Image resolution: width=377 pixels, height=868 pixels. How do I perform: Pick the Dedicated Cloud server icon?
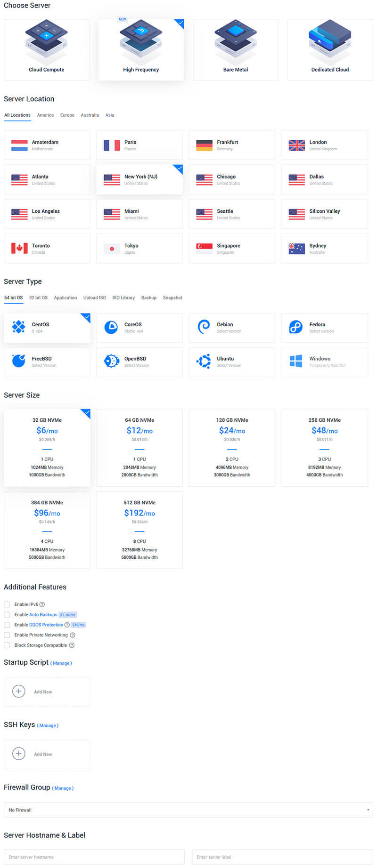pos(330,42)
